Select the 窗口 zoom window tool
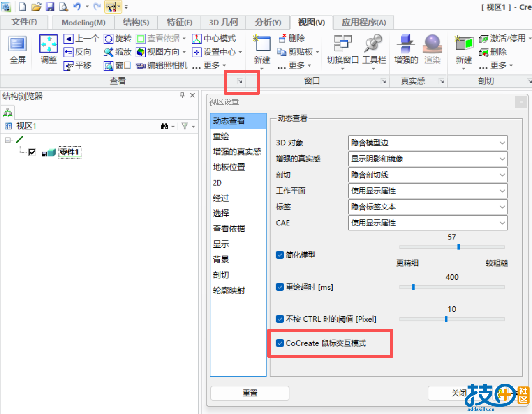The width and height of the screenshot is (532, 414). click(x=118, y=65)
